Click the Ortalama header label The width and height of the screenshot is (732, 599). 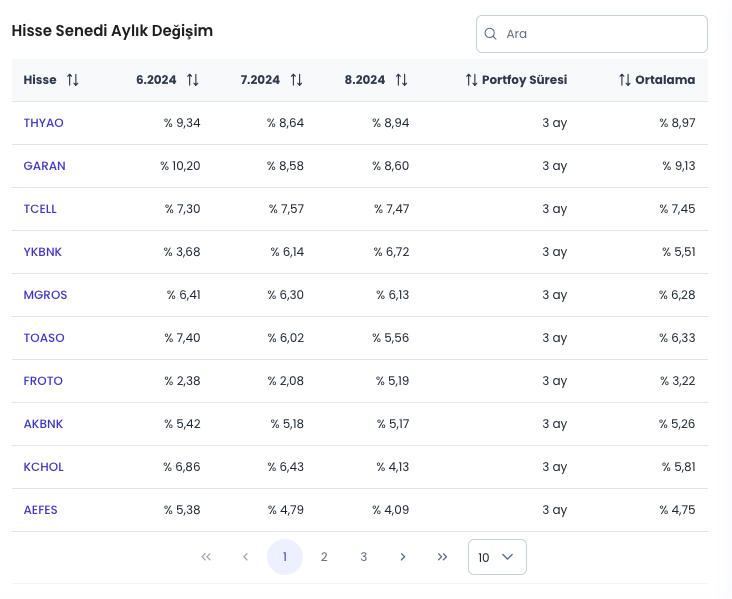coord(665,80)
